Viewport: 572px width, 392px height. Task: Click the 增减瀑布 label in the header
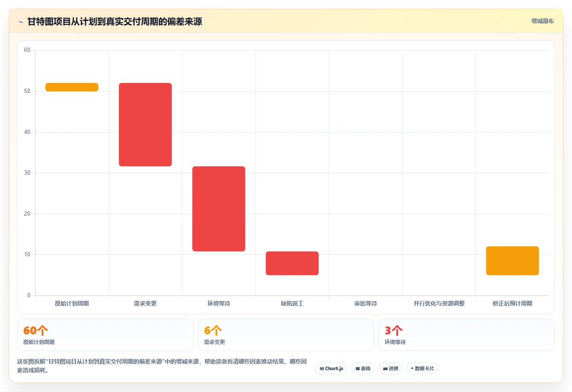click(x=542, y=21)
